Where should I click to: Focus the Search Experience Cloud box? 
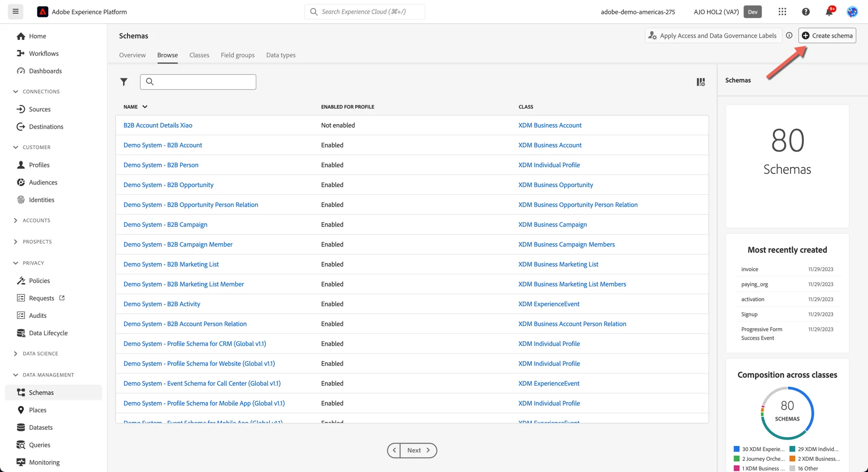365,12
